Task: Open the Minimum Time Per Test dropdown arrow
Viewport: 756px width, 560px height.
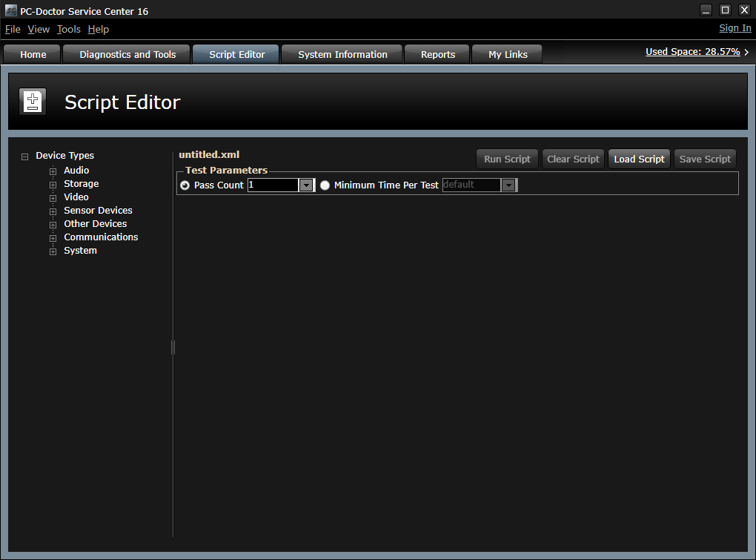Action: coord(508,185)
